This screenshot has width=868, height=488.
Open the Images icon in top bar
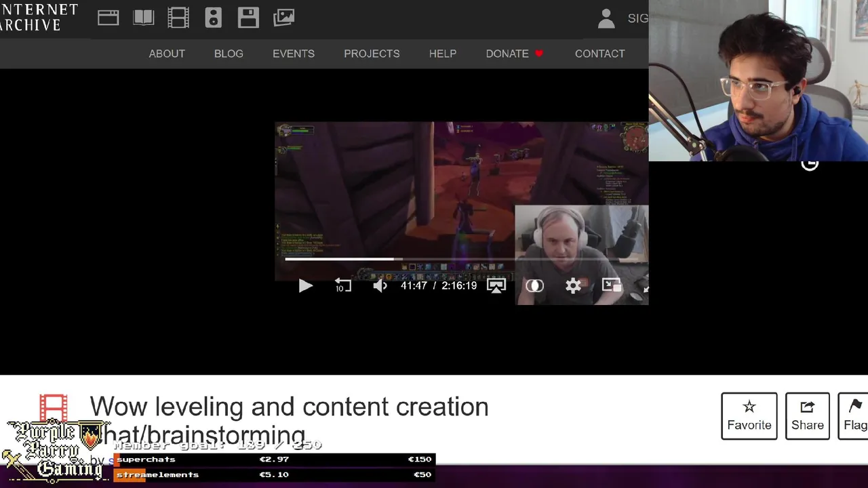tap(283, 18)
